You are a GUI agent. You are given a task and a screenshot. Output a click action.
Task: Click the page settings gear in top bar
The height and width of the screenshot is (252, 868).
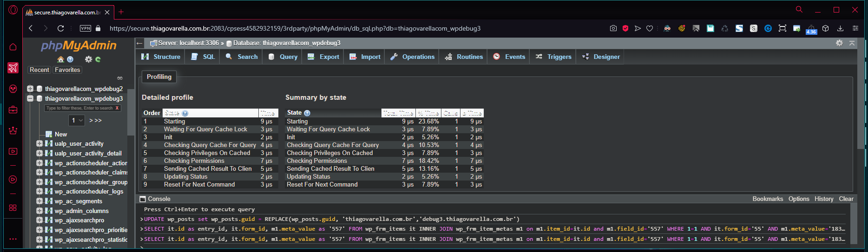click(x=839, y=43)
